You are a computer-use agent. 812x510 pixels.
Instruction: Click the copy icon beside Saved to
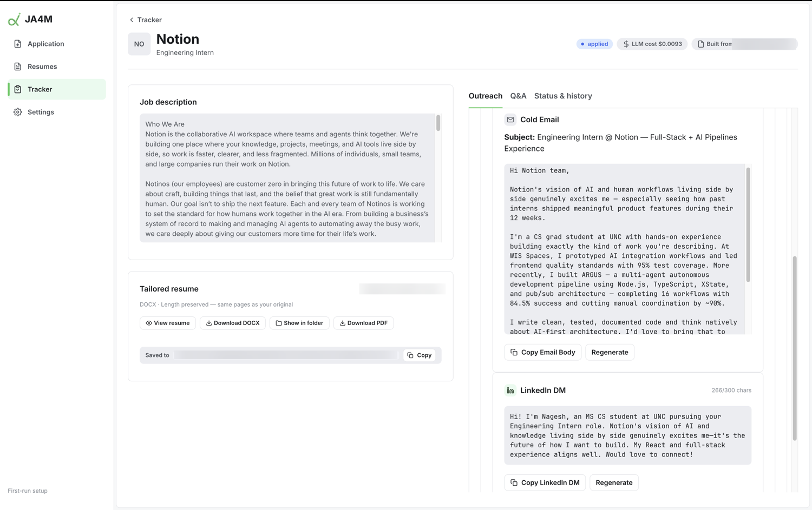pos(410,355)
